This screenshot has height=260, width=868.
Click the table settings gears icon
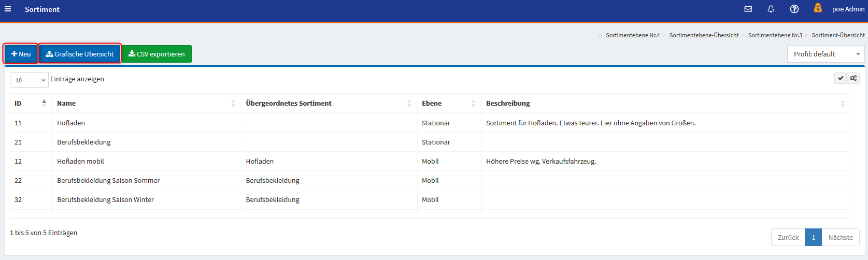pyautogui.click(x=853, y=78)
